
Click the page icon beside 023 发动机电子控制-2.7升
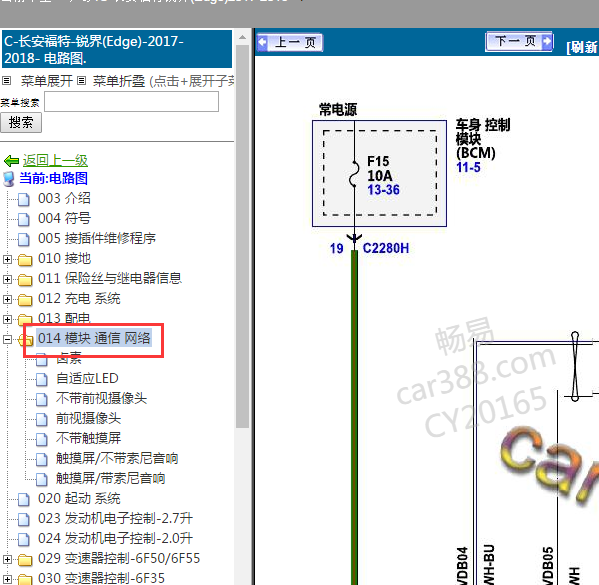pos(24,519)
